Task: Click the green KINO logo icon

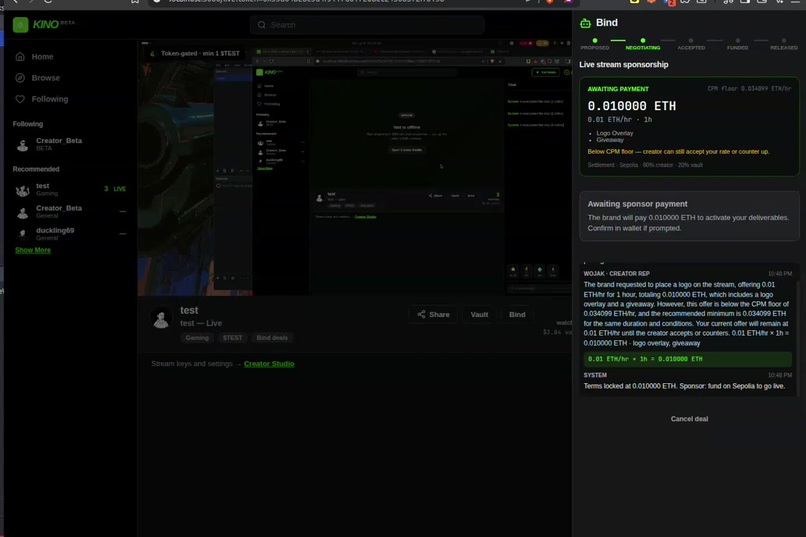Action: (21, 25)
